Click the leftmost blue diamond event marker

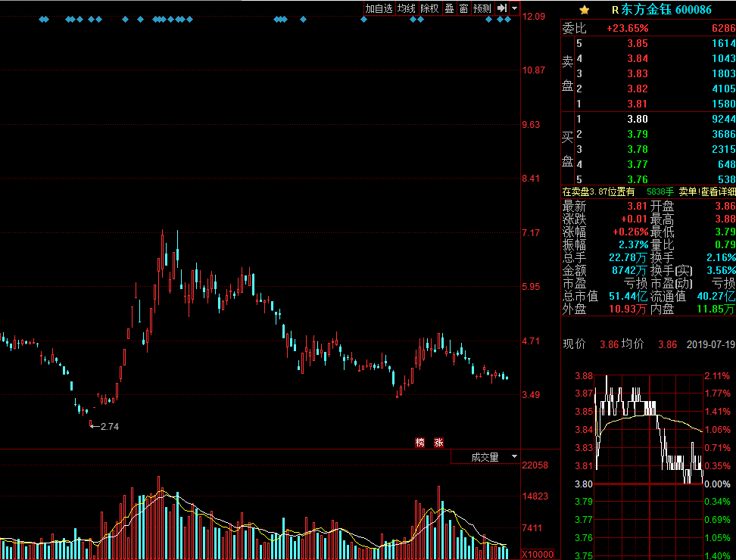pyautogui.click(x=42, y=19)
